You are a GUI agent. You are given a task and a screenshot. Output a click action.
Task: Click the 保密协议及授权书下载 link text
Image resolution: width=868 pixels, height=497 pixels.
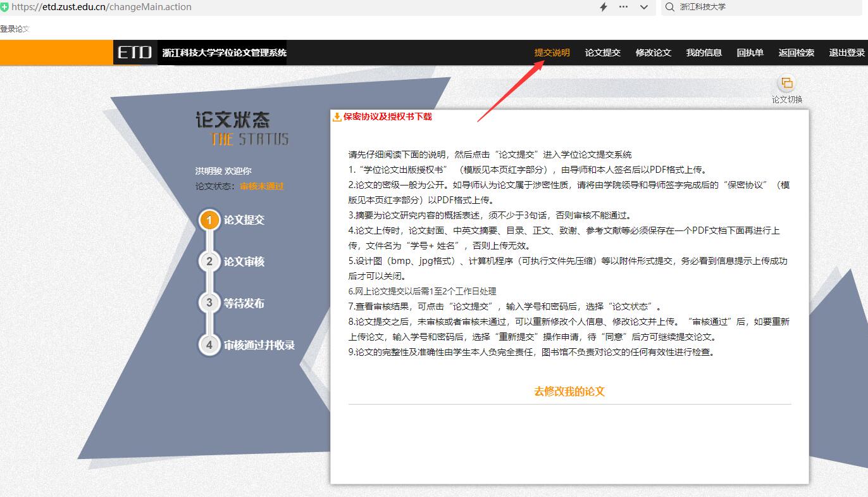pyautogui.click(x=387, y=117)
